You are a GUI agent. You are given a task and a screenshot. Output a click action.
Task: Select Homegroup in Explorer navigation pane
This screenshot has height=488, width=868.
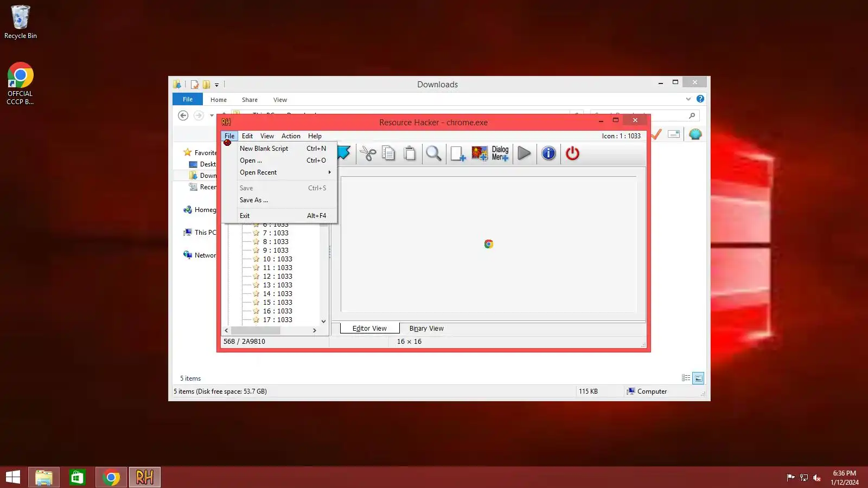pyautogui.click(x=200, y=210)
